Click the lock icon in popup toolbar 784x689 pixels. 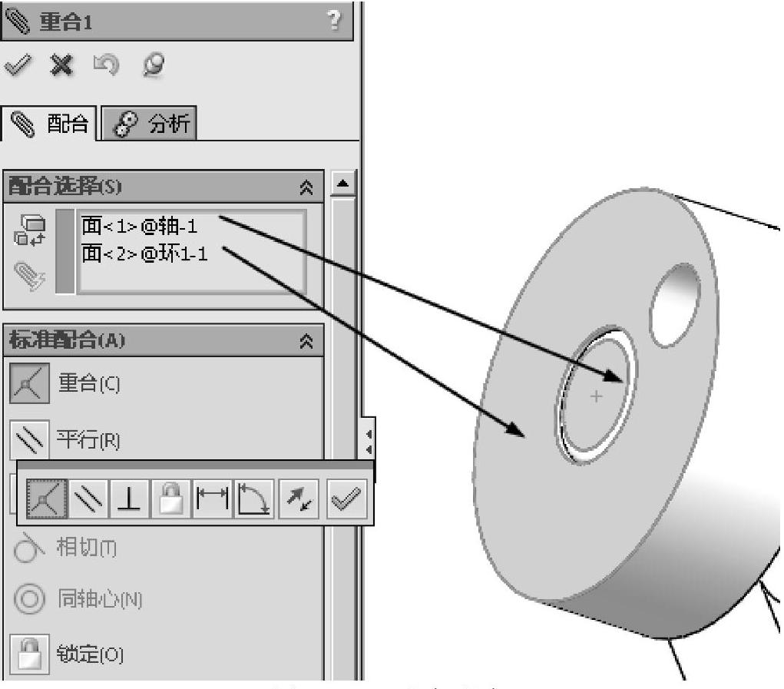171,499
